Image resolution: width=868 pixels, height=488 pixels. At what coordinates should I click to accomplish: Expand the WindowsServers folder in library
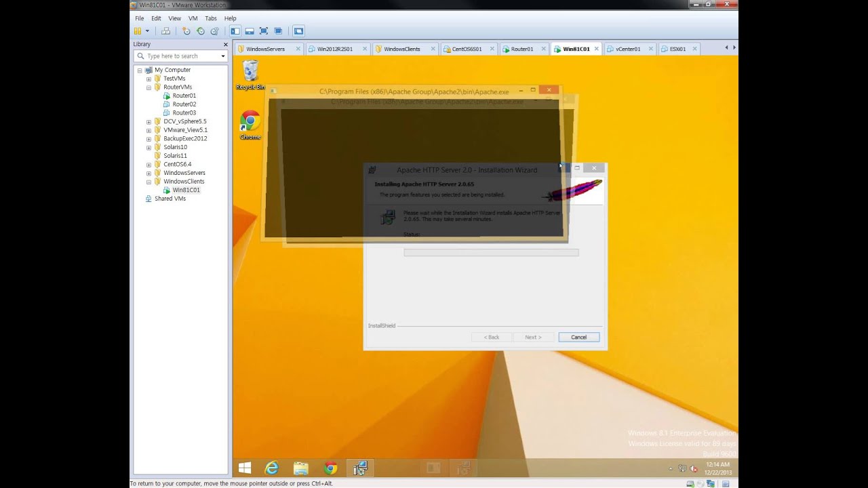tap(149, 173)
